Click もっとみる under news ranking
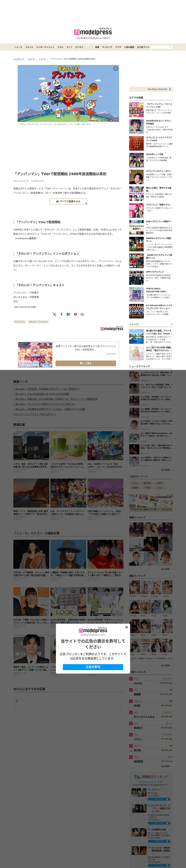Viewport: 186px width, 868px height. (x=165, y=470)
